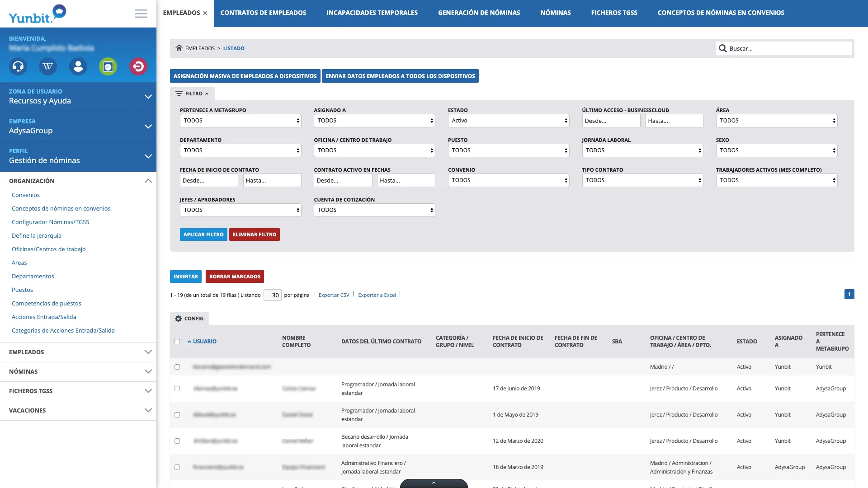Image resolution: width=868 pixels, height=488 pixels.
Task: Click the Exportar a Excel link
Action: (377, 295)
